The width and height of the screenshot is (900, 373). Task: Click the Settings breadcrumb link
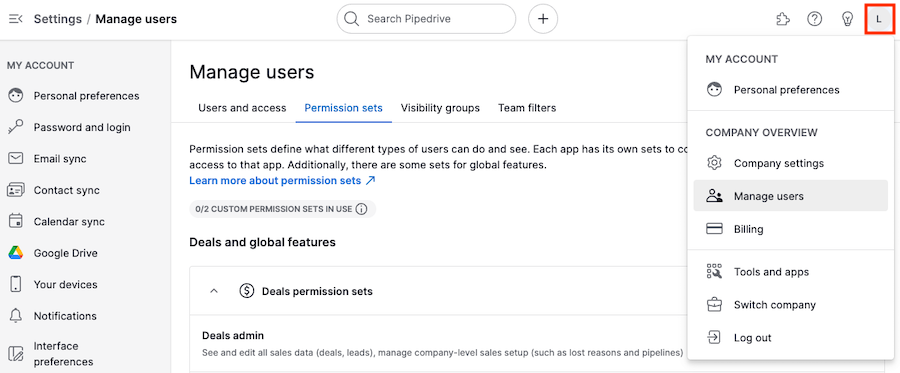click(58, 19)
